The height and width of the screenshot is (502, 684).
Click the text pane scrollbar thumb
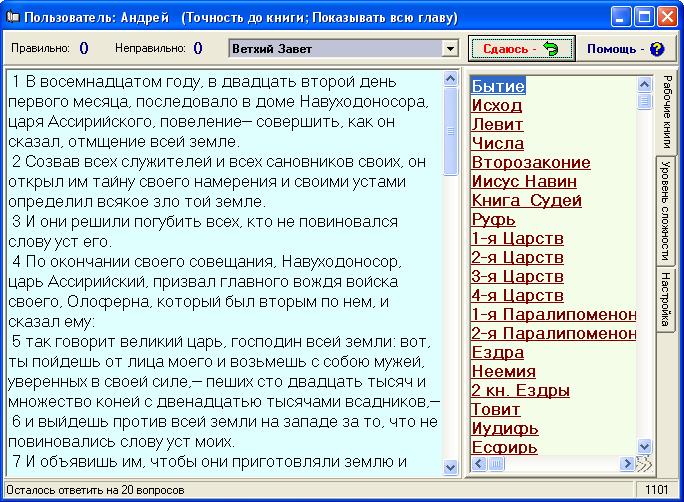coord(451,131)
